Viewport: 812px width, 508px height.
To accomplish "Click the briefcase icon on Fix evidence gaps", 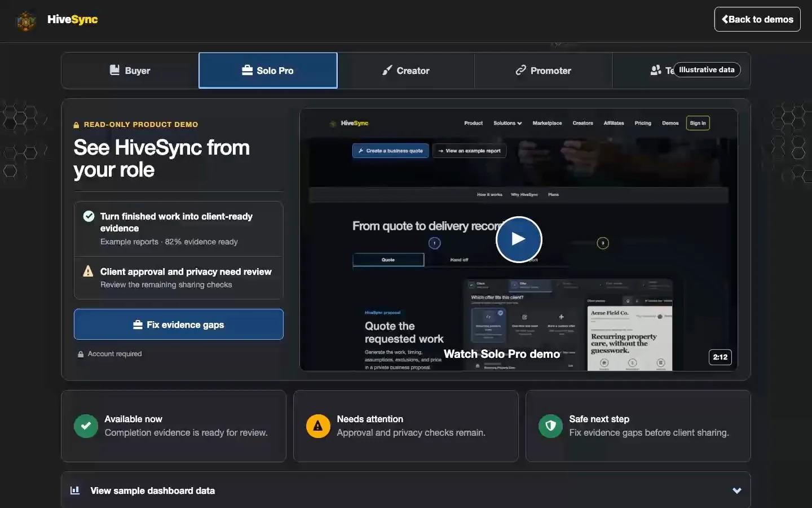I will [138, 325].
